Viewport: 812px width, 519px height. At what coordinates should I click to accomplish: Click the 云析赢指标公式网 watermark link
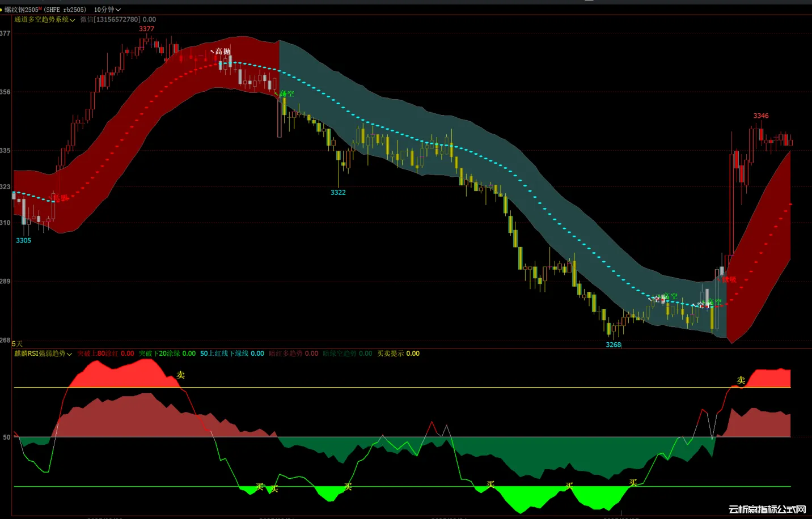767,509
